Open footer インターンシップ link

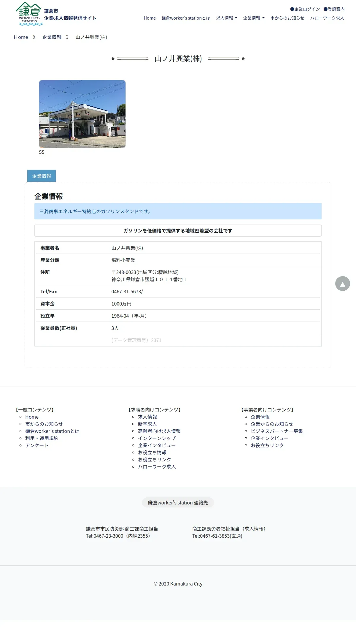click(157, 438)
